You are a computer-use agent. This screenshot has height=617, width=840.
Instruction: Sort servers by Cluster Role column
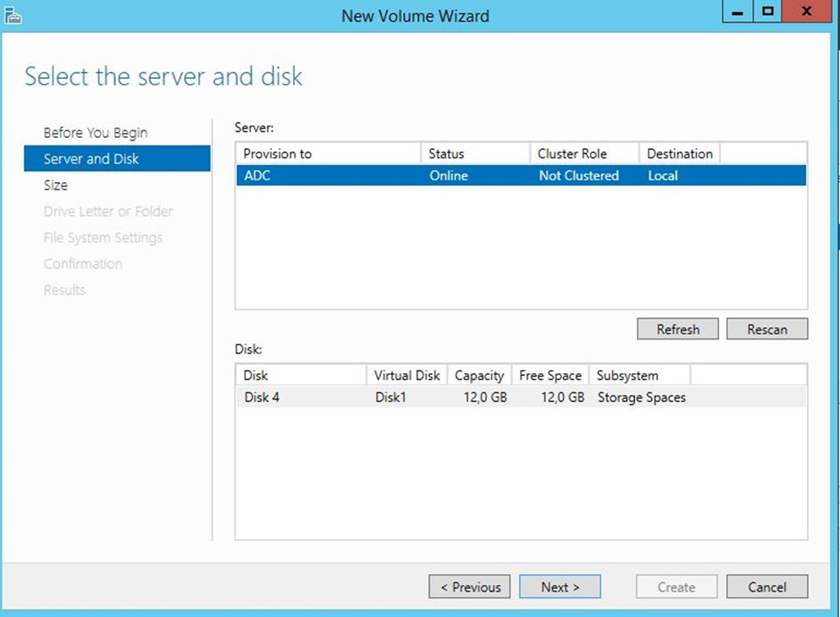coord(585,154)
